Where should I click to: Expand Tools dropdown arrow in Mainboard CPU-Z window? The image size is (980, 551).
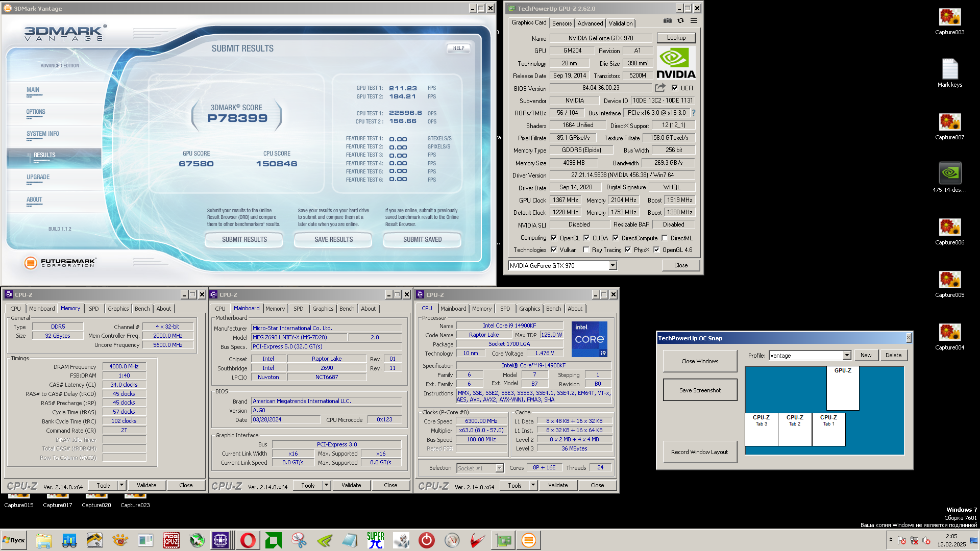pos(326,485)
